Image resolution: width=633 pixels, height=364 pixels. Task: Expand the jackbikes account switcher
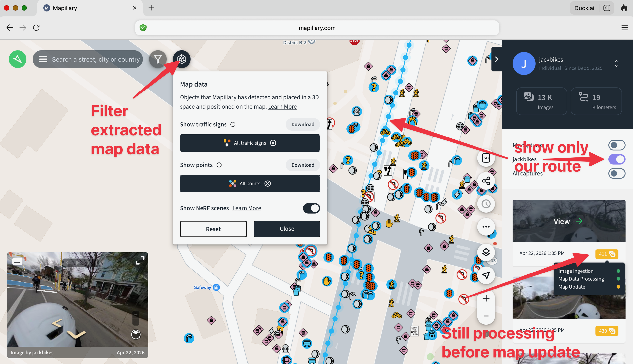[616, 64]
